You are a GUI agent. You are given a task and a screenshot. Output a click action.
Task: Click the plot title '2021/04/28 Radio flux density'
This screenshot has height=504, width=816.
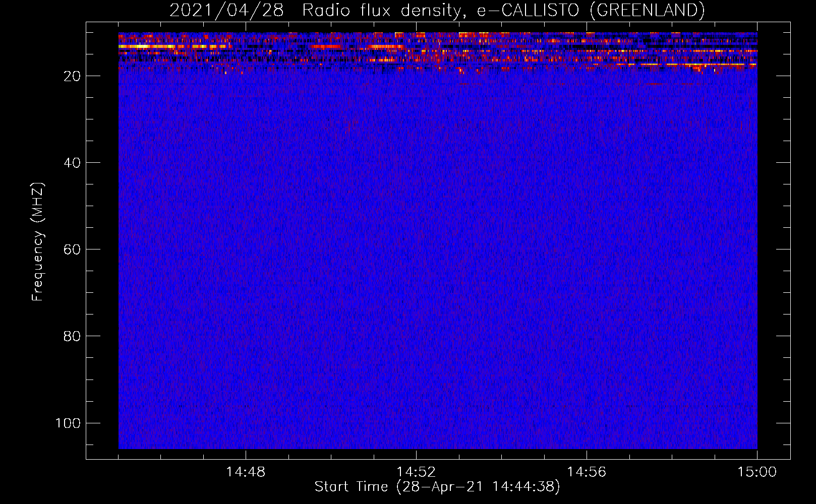[437, 10]
